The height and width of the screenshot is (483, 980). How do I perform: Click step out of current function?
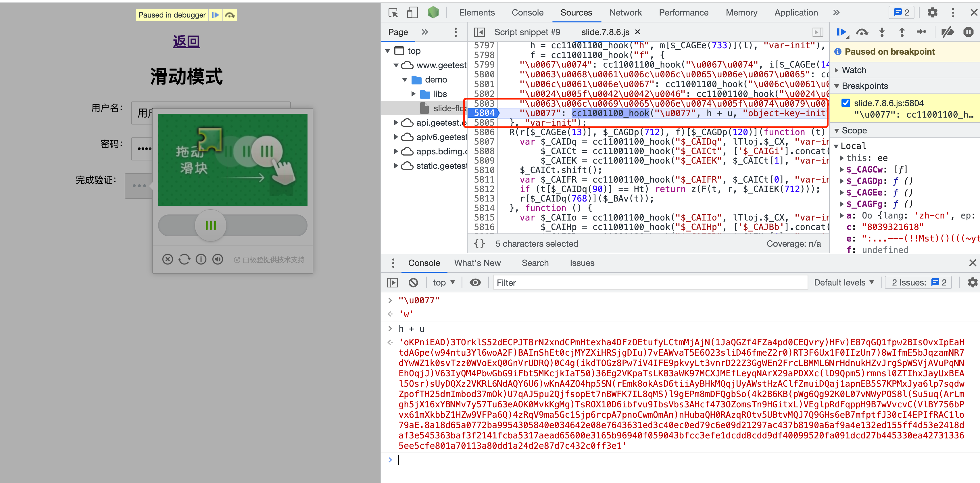pyautogui.click(x=902, y=32)
